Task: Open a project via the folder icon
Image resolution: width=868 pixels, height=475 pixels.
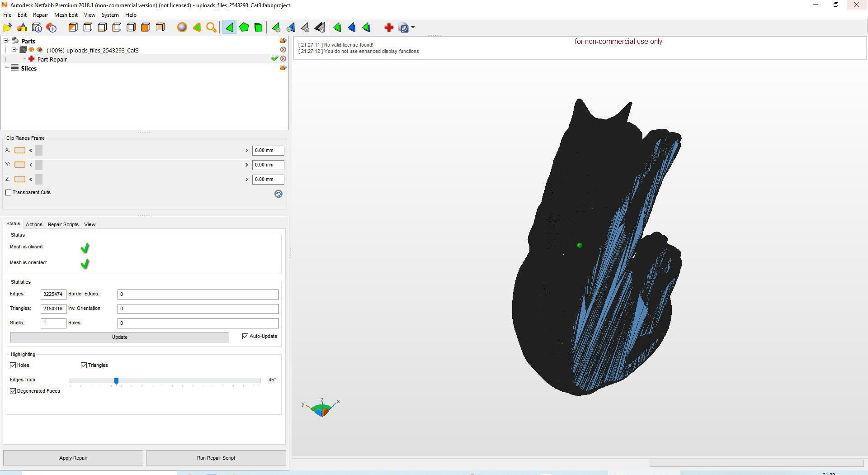Action: (x=8, y=28)
